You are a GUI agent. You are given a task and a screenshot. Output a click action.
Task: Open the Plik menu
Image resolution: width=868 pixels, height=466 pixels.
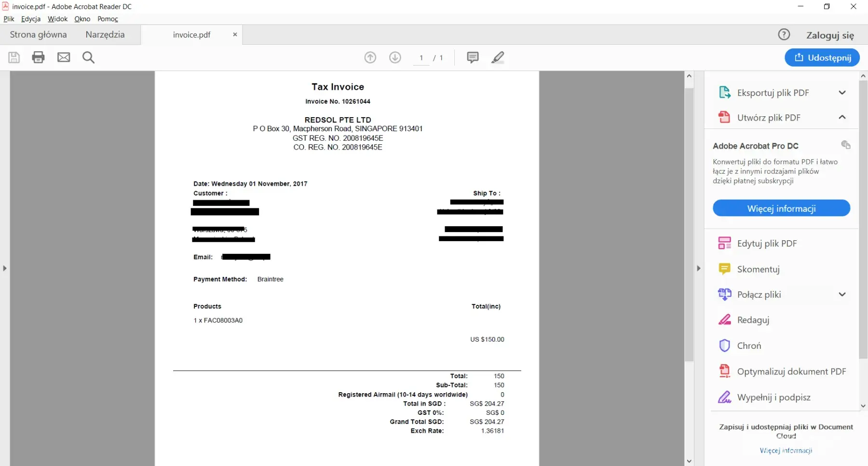(9, 19)
